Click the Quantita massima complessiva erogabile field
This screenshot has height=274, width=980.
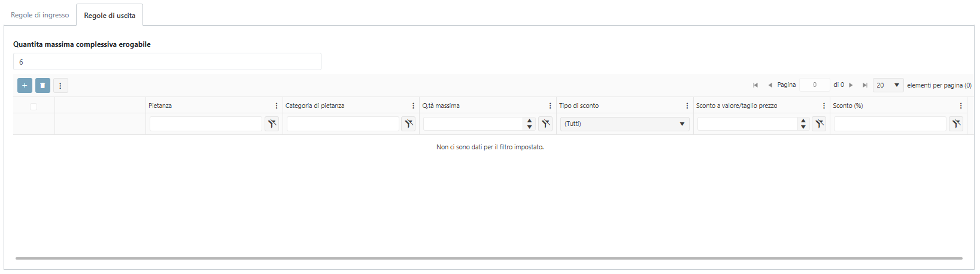click(167, 62)
